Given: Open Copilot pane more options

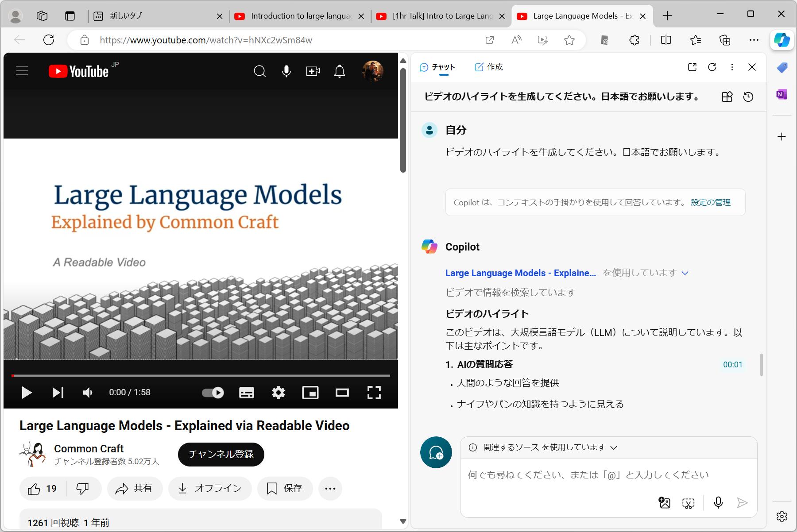Looking at the screenshot, I should point(732,67).
